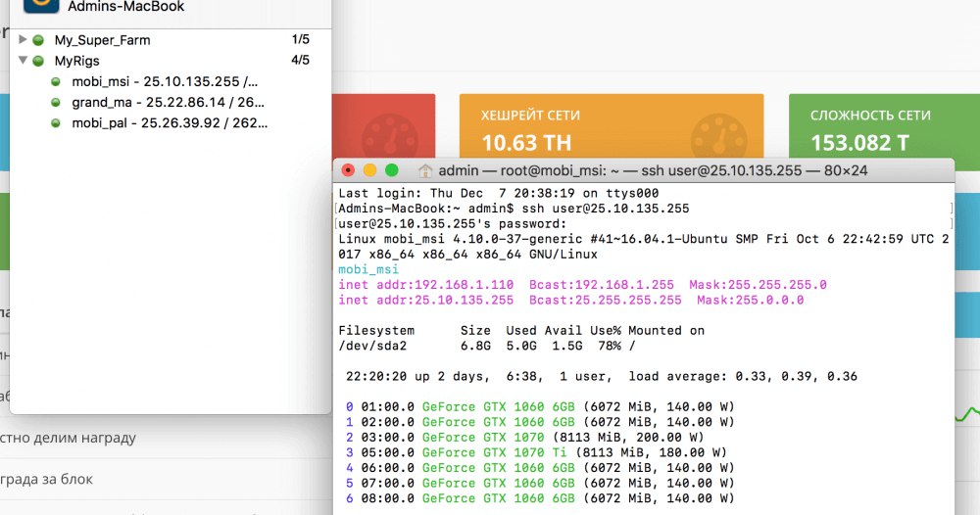980x515 pixels.
Task: Select mobi_msi peer 25.10.135.255
Action: [165, 81]
